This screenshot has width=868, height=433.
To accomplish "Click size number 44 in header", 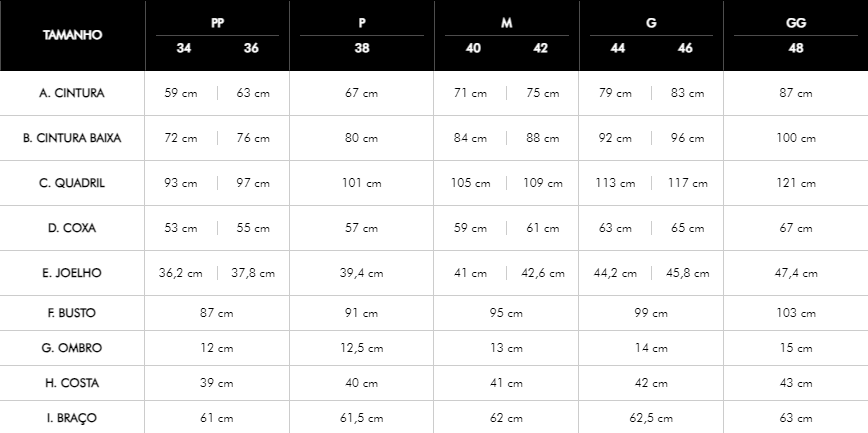I will 618,48.
